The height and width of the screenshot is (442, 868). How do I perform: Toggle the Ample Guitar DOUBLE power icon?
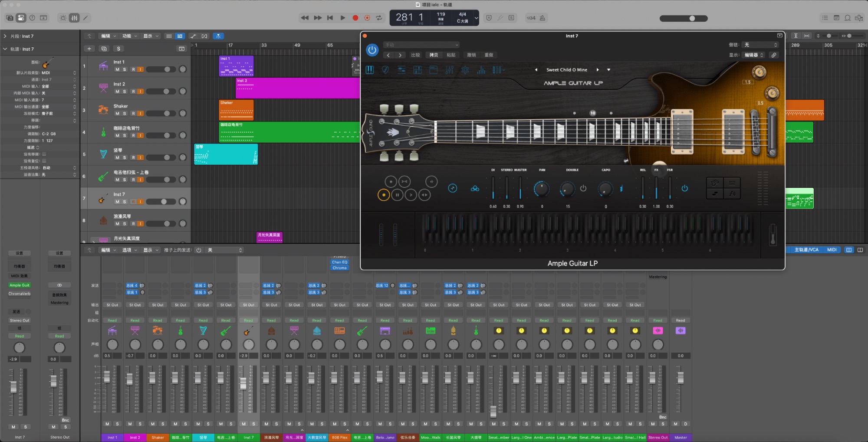coord(583,188)
